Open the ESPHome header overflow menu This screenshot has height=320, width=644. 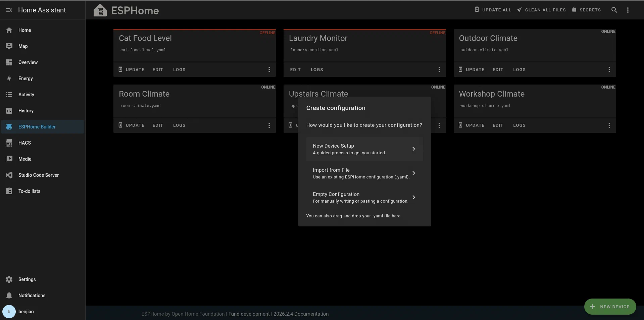[x=628, y=10]
